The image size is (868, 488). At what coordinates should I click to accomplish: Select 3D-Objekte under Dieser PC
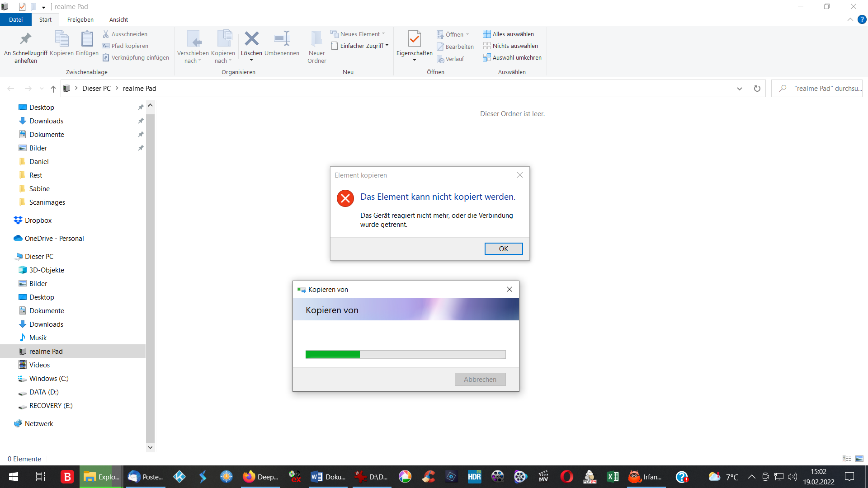[x=47, y=270]
